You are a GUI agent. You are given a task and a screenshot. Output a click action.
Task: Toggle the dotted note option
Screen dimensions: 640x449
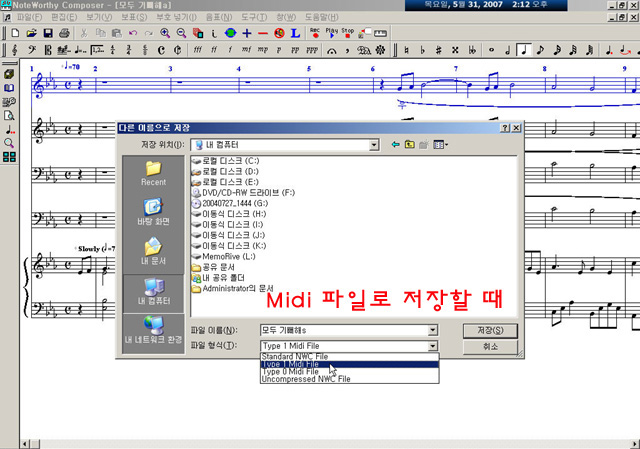click(609, 50)
